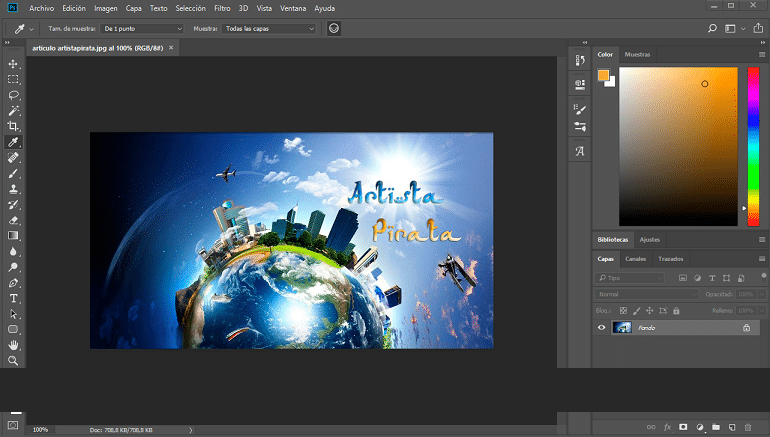This screenshot has width=770, height=437.
Task: Pick the Crop tool
Action: coord(14,127)
